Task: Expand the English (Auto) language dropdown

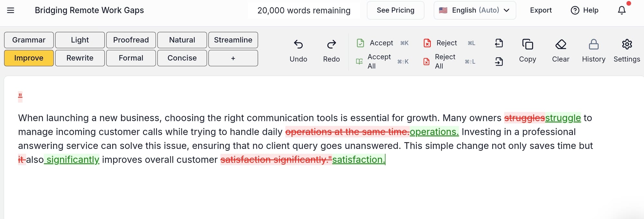Action: (475, 10)
